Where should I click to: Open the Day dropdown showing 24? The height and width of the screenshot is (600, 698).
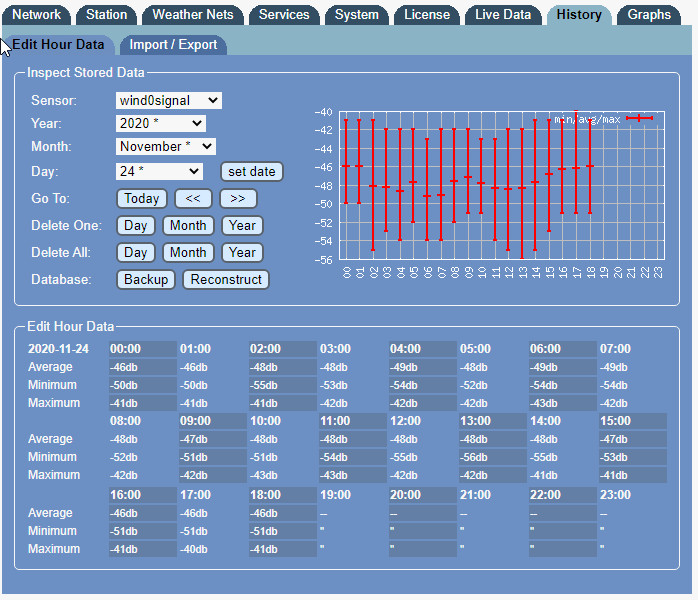click(159, 171)
